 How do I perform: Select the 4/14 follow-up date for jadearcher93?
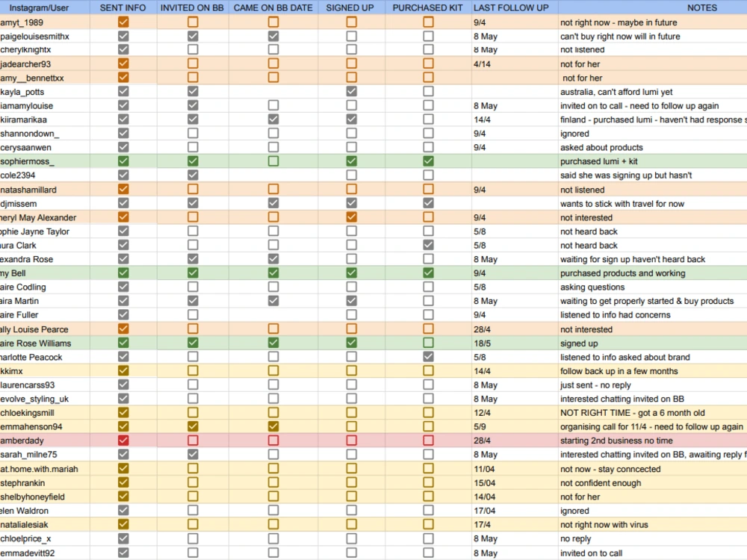click(515, 63)
